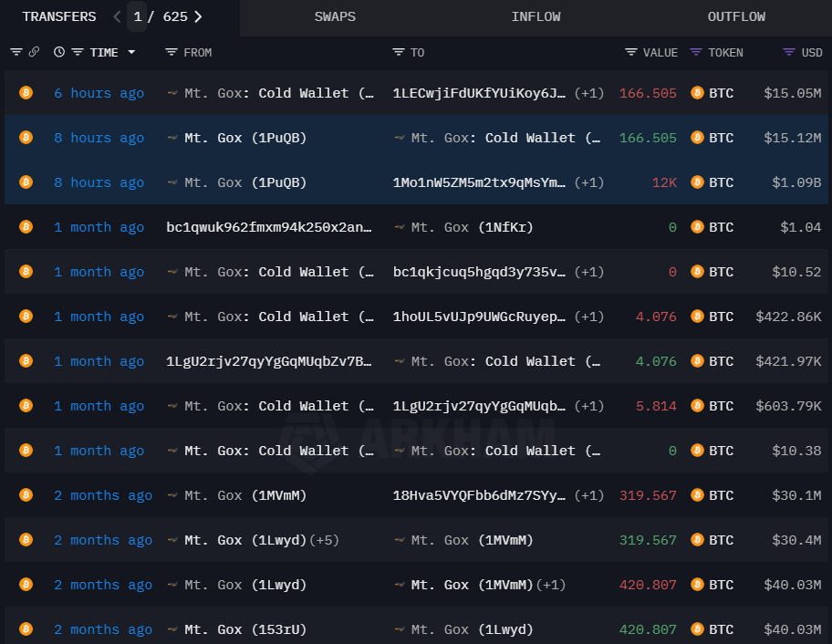Select the TRANSFERS tab
832x644 pixels.
[59, 16]
